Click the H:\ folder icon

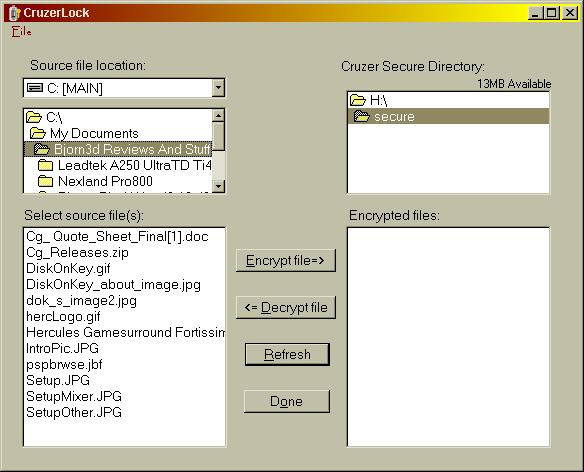pos(358,100)
